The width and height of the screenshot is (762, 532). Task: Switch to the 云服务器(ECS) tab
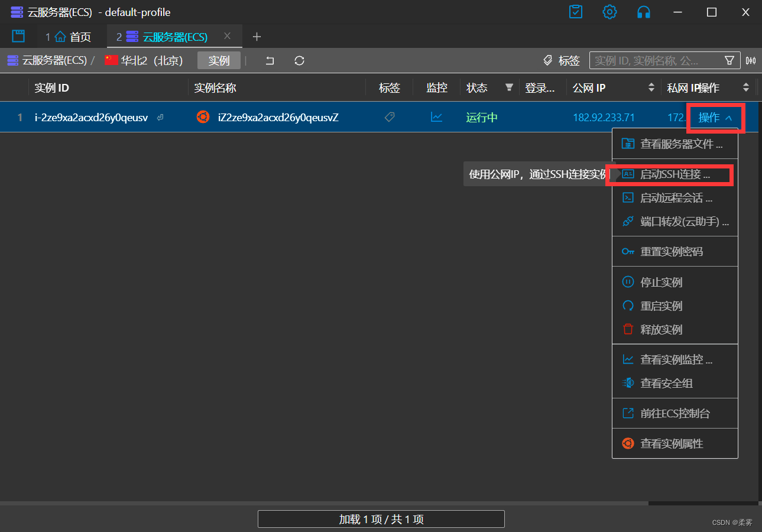pos(174,37)
